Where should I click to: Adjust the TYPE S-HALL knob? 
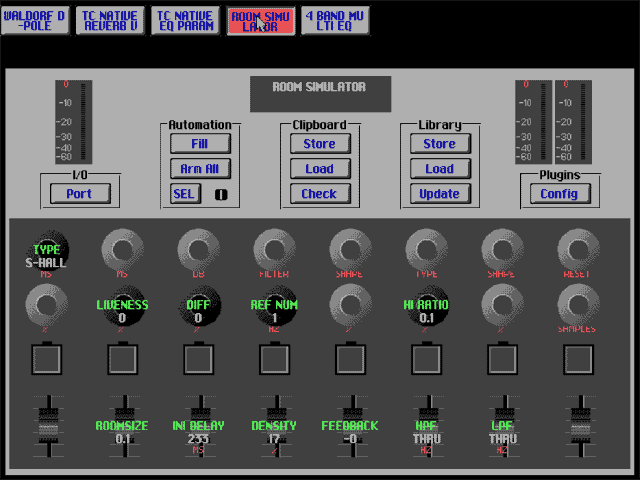coord(47,250)
